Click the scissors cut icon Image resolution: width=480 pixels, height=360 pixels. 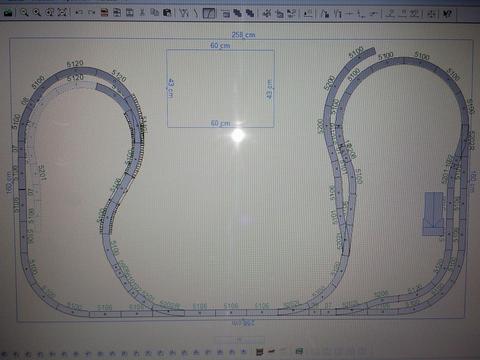coord(142,13)
